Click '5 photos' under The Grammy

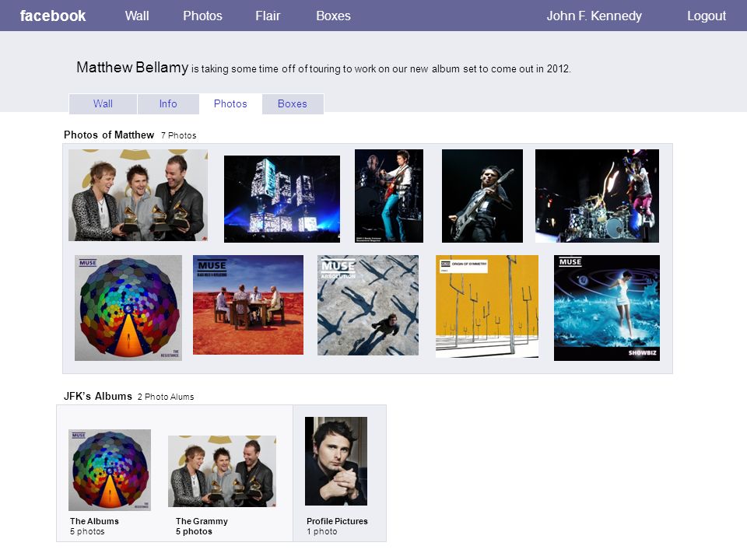[194, 531]
